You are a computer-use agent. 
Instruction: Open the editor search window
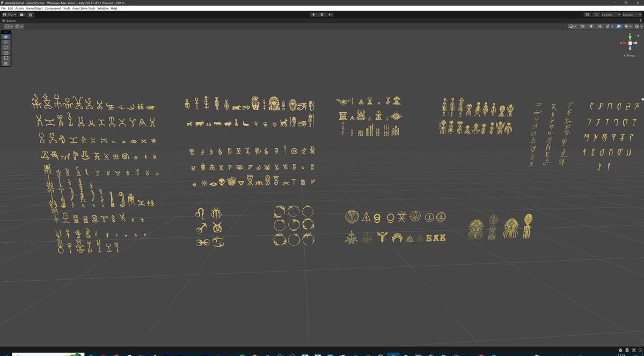tap(596, 14)
